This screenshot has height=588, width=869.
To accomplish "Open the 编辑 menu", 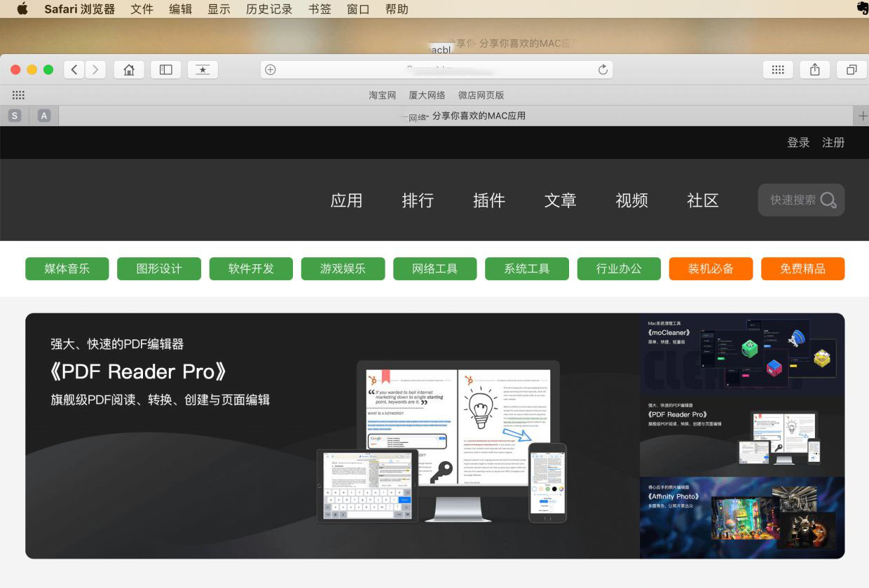I will point(180,9).
